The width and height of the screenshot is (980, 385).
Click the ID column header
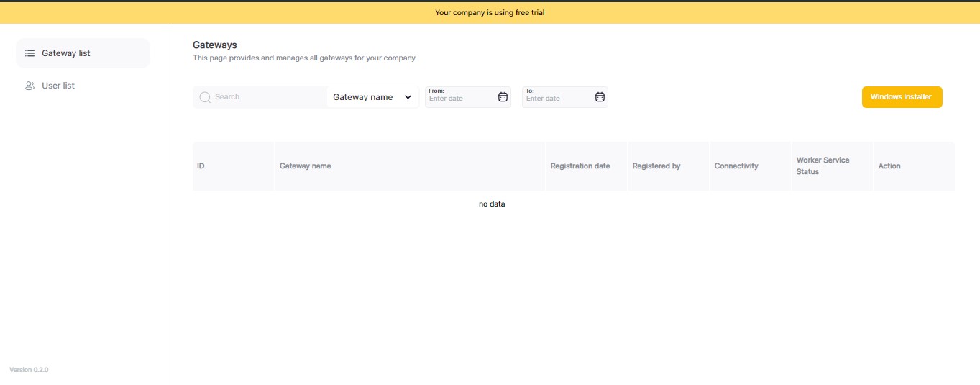click(201, 166)
